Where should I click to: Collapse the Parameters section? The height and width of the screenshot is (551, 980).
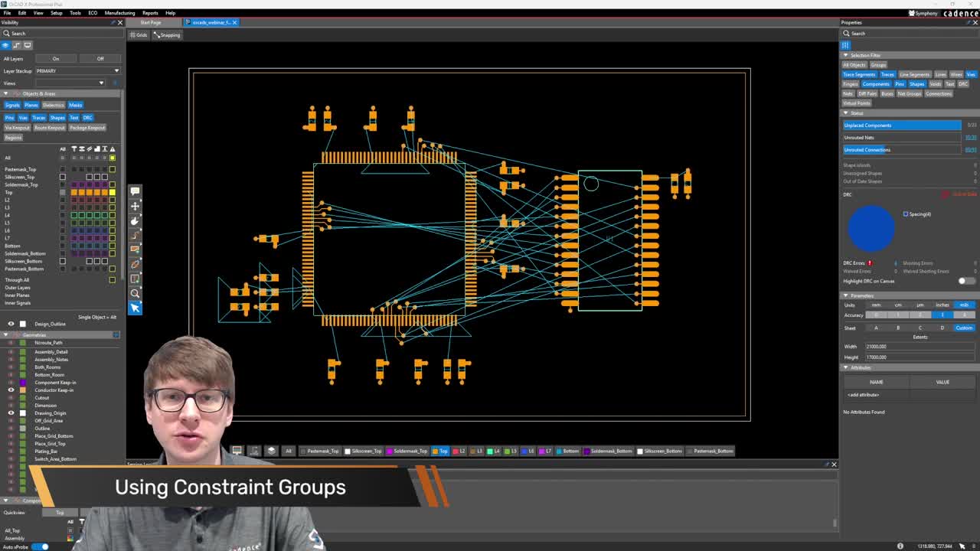point(846,295)
